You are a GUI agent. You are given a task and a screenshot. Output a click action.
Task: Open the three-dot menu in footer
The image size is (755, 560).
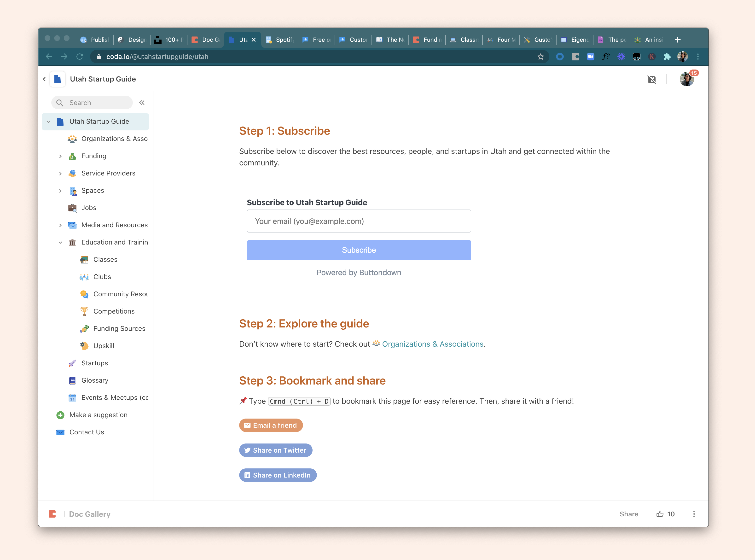pos(694,514)
